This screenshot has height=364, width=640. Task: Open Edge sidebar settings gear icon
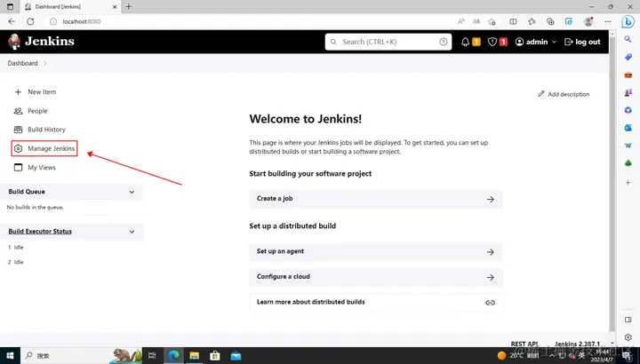click(628, 337)
